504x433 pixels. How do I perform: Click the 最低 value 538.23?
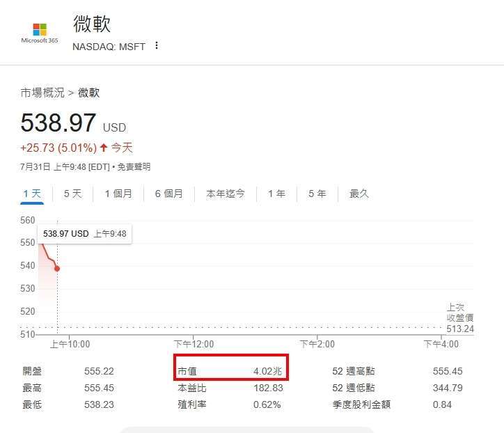click(99, 404)
